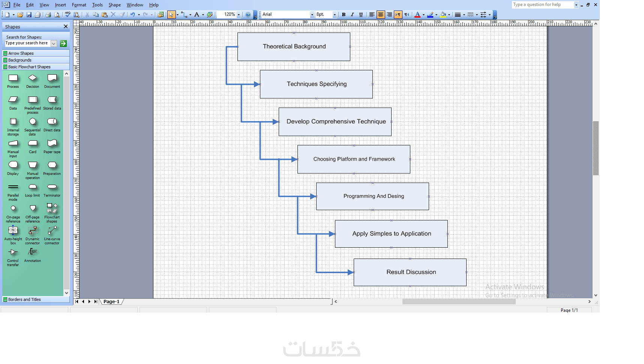Open the line weight dropdown arrow
Viewport: 644px width, 364px height.
coord(464,15)
